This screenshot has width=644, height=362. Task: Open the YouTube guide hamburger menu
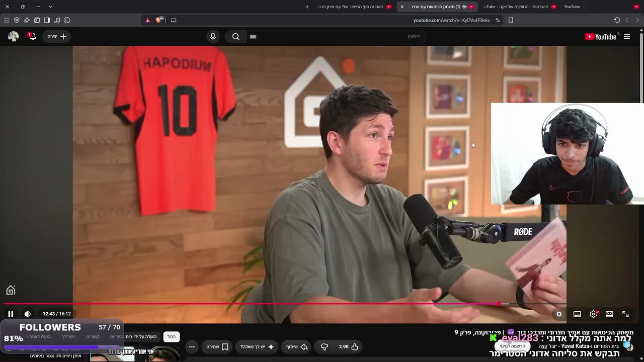pyautogui.click(x=627, y=36)
